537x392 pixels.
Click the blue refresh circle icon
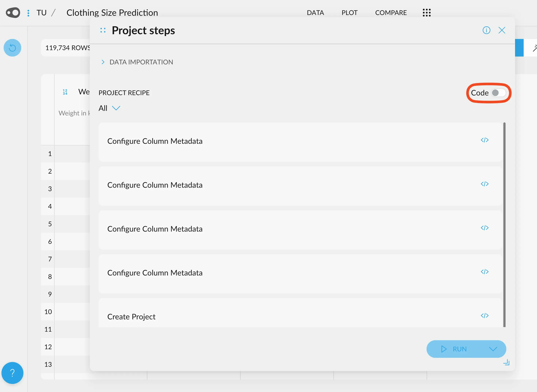(12, 48)
